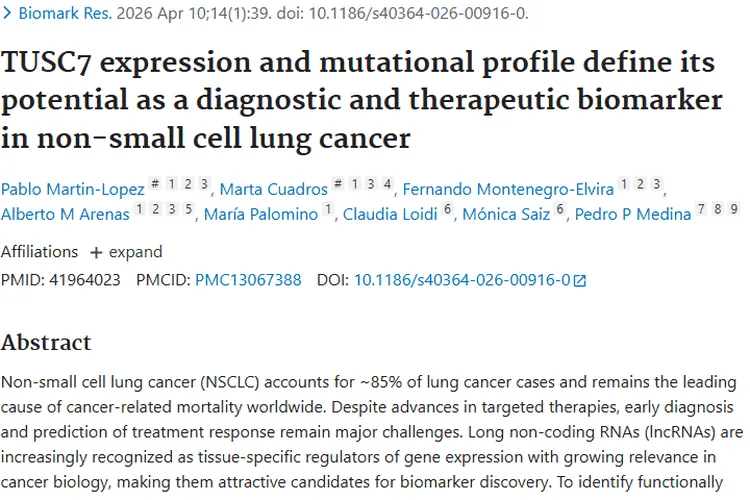Open the DOI 10.1186/s40364-026-00916-0 link
Screen dimensions: 750x500
462,280
